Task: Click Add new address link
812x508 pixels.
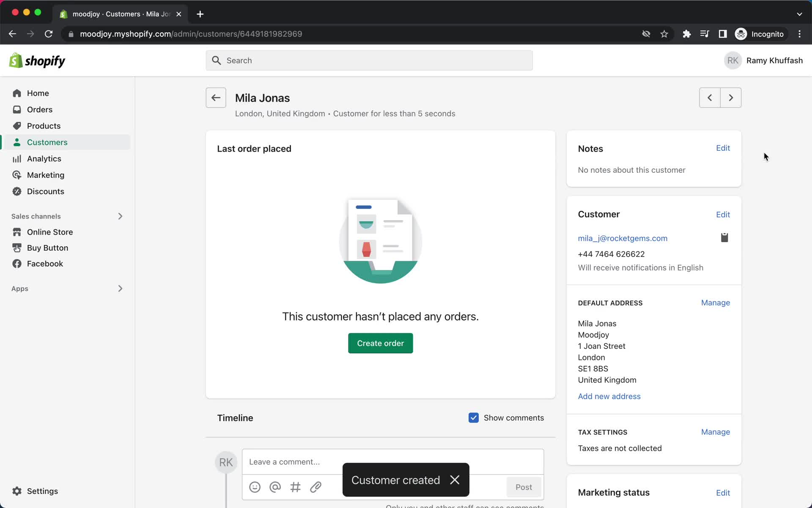Action: click(609, 396)
